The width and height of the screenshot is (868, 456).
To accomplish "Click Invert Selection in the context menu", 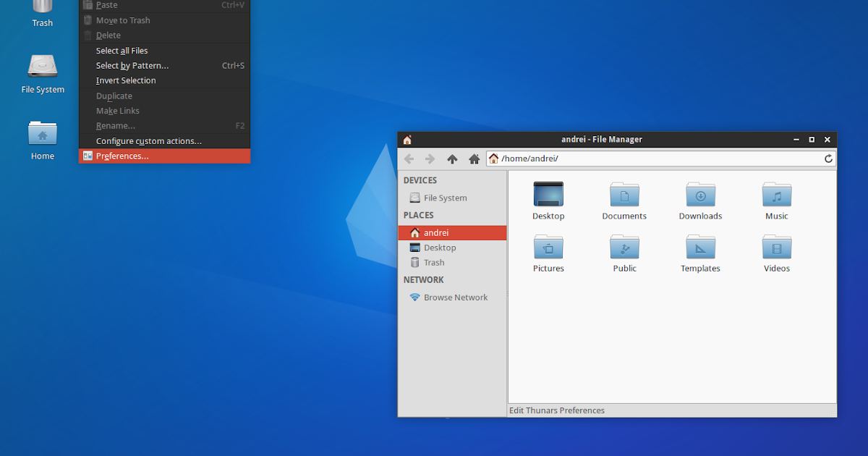I will point(125,80).
